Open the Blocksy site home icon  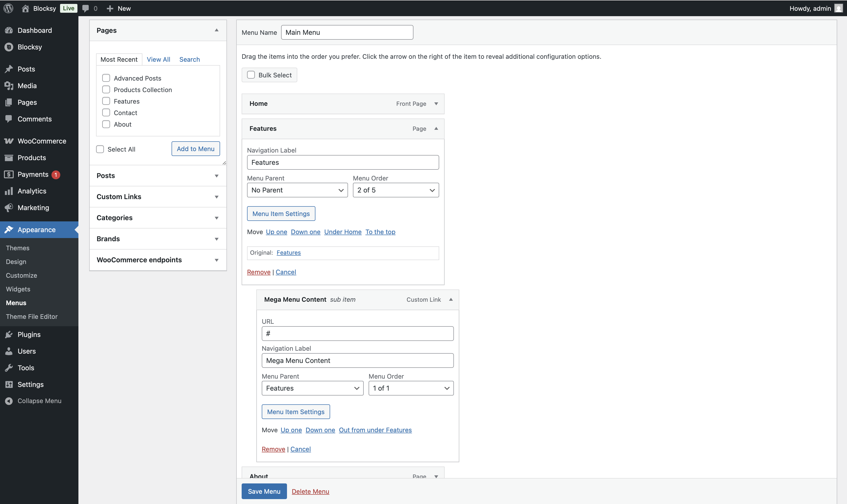point(25,9)
